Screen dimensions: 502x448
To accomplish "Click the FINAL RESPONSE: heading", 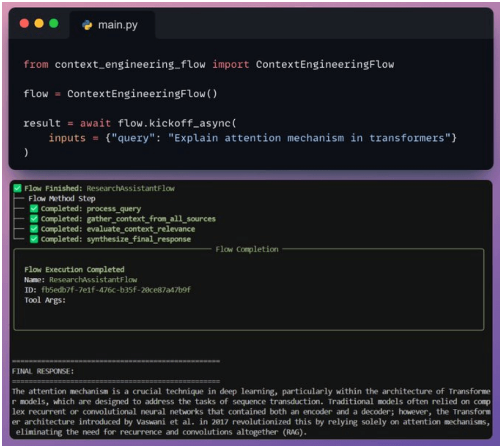I will (x=43, y=372).
